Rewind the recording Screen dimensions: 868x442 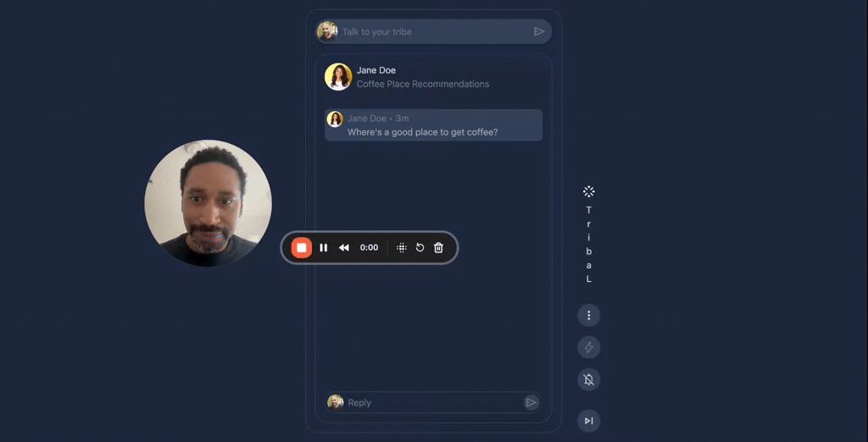[x=344, y=248]
